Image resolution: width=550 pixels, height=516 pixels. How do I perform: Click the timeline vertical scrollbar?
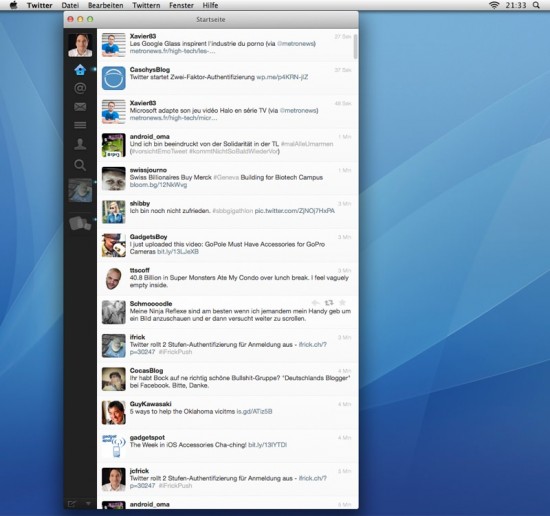[x=355, y=46]
